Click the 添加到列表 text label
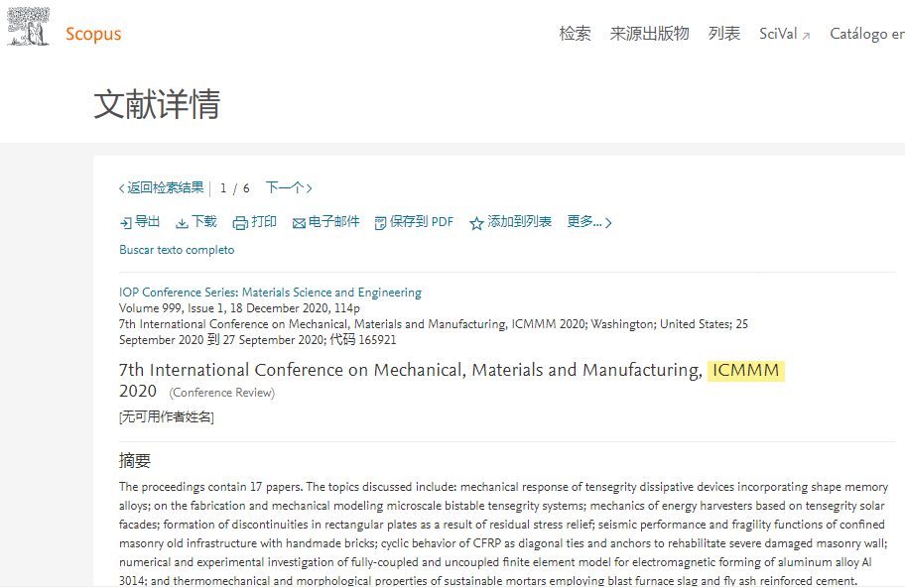This screenshot has width=905, height=588. coord(519,221)
